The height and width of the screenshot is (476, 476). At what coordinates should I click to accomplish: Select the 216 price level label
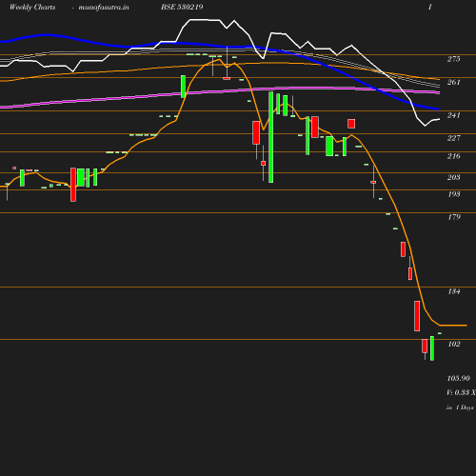(x=453, y=156)
